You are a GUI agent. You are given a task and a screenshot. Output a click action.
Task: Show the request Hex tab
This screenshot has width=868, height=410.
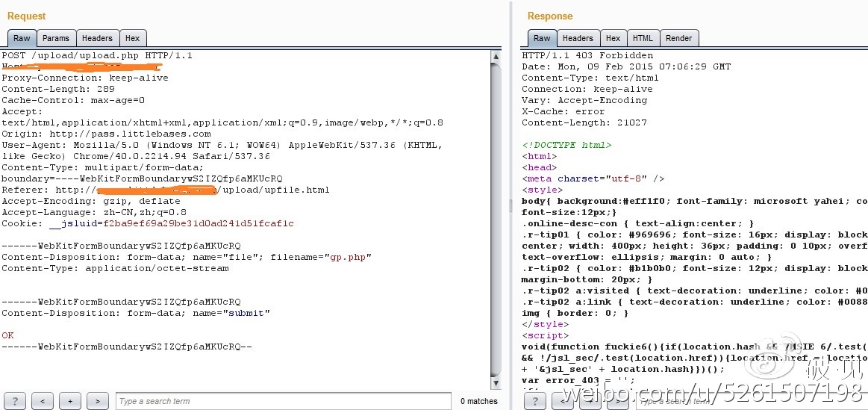[132, 38]
